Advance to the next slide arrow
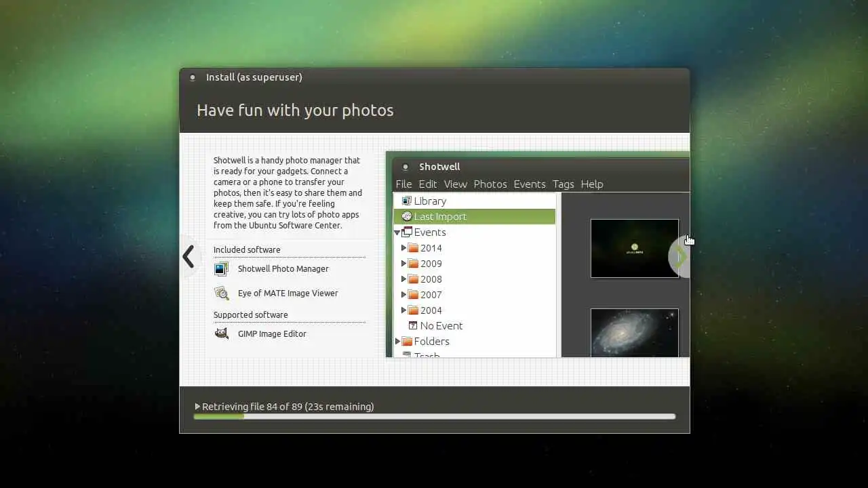The width and height of the screenshot is (868, 488). [679, 257]
